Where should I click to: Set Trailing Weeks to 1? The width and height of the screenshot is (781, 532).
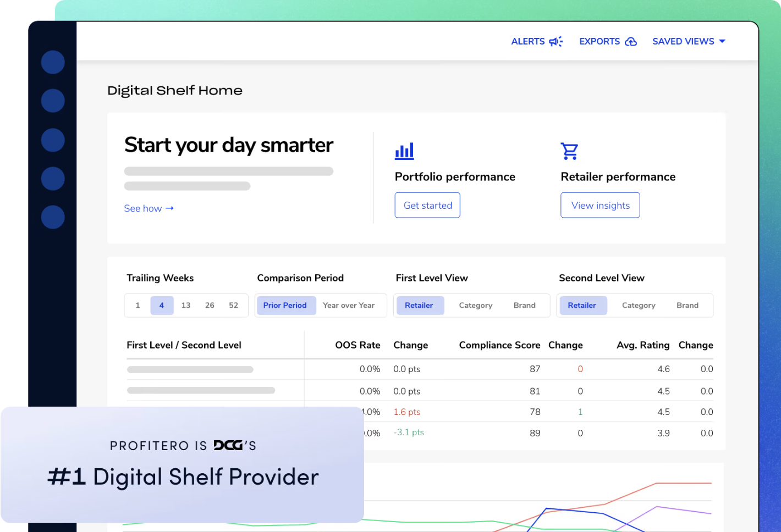[x=138, y=305]
